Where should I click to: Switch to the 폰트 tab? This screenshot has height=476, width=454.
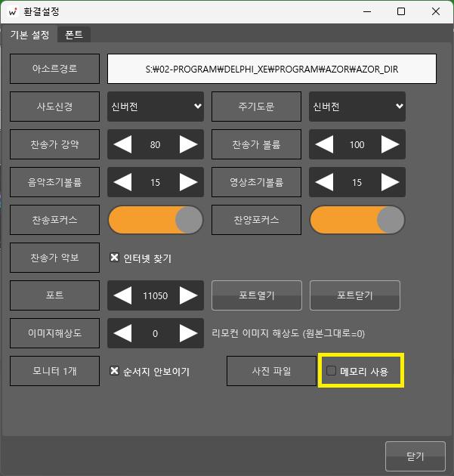74,35
